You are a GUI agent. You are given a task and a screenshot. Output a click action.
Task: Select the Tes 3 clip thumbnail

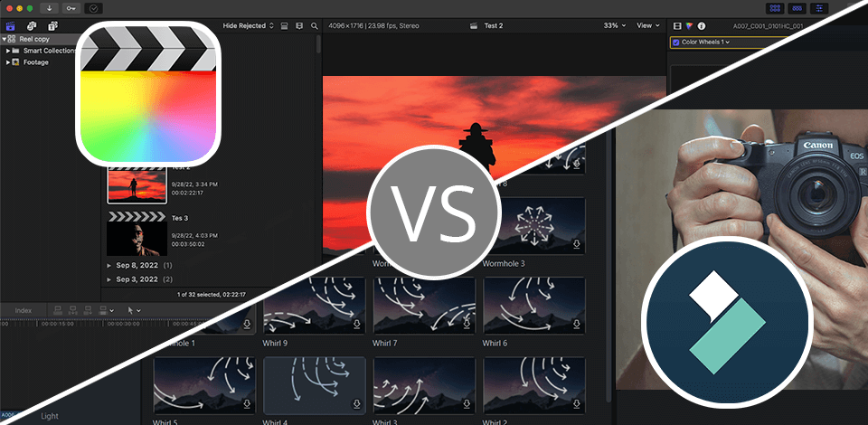137,239
